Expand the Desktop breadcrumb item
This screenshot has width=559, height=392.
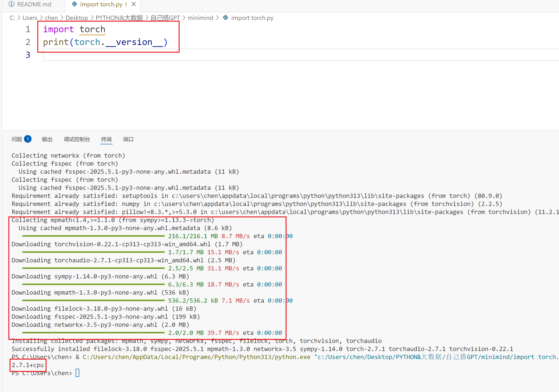[x=77, y=18]
